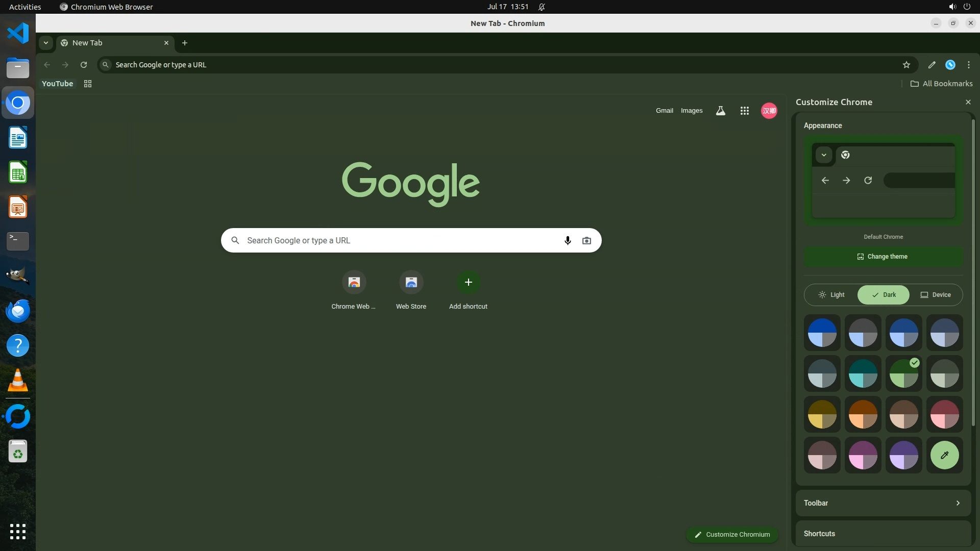
Task: Expand the Toolbar section
Action: click(x=883, y=503)
